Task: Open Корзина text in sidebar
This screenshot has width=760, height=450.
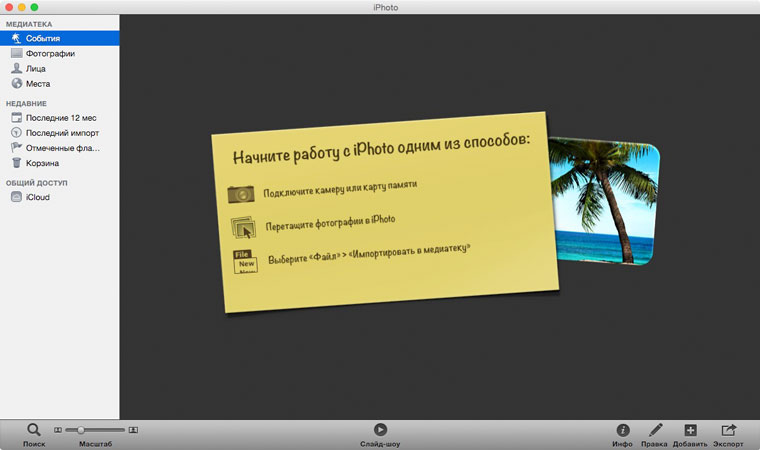Action: [42, 163]
